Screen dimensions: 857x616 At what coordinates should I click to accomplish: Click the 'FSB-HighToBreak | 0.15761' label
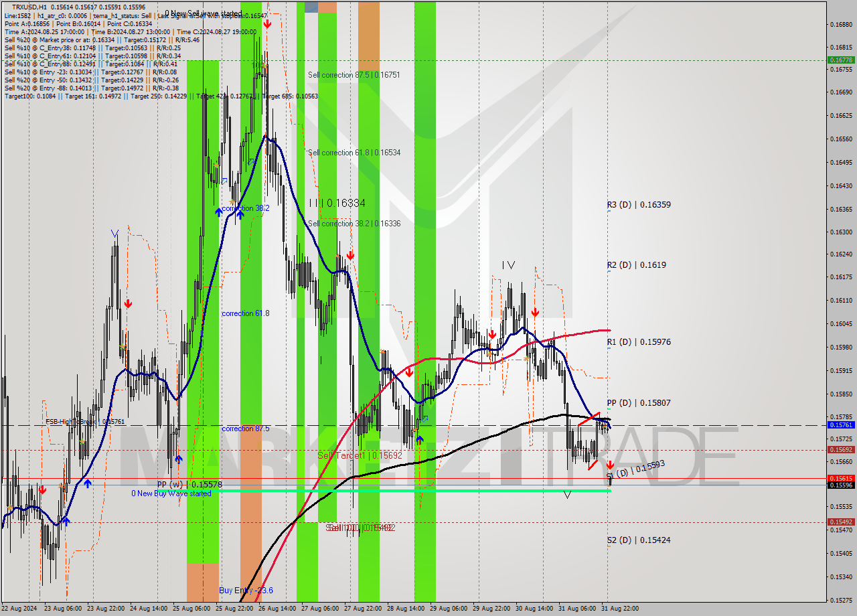85,422
